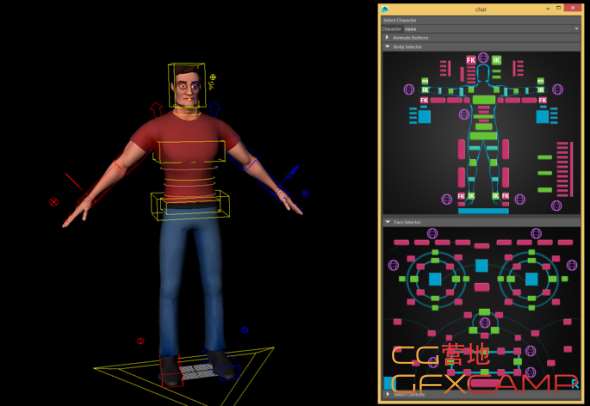Toggle IK on the screen-right foot
Image resolution: width=590 pixels, height=406 pixels.
496,196
